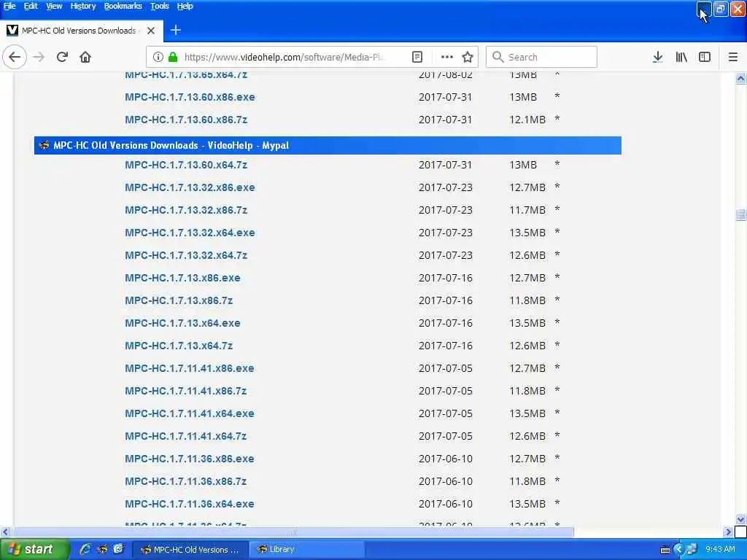Click the vertical scrollbar up arrow
This screenshot has width=747, height=560.
pyautogui.click(x=740, y=79)
